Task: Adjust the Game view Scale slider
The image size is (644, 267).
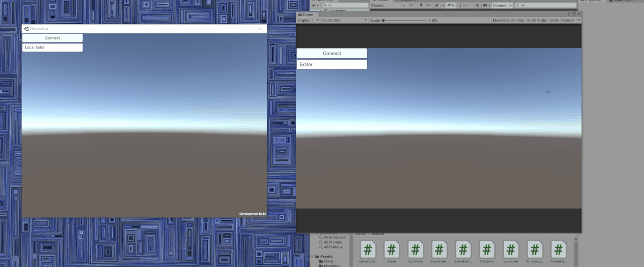Action: pos(404,20)
